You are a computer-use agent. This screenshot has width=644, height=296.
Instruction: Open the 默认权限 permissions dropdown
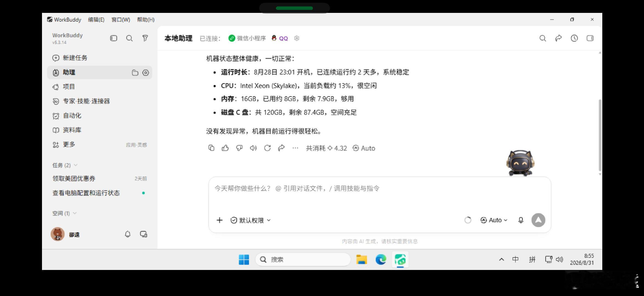[x=251, y=220]
